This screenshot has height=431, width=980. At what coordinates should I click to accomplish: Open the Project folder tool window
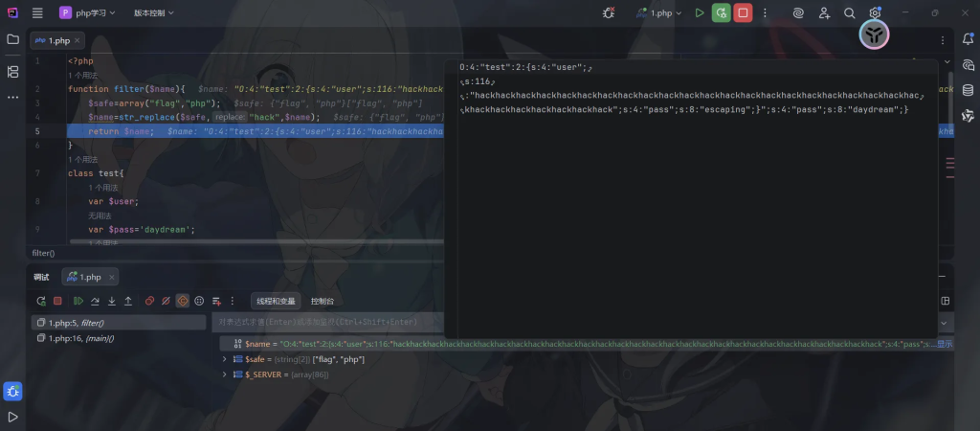pyautogui.click(x=13, y=39)
